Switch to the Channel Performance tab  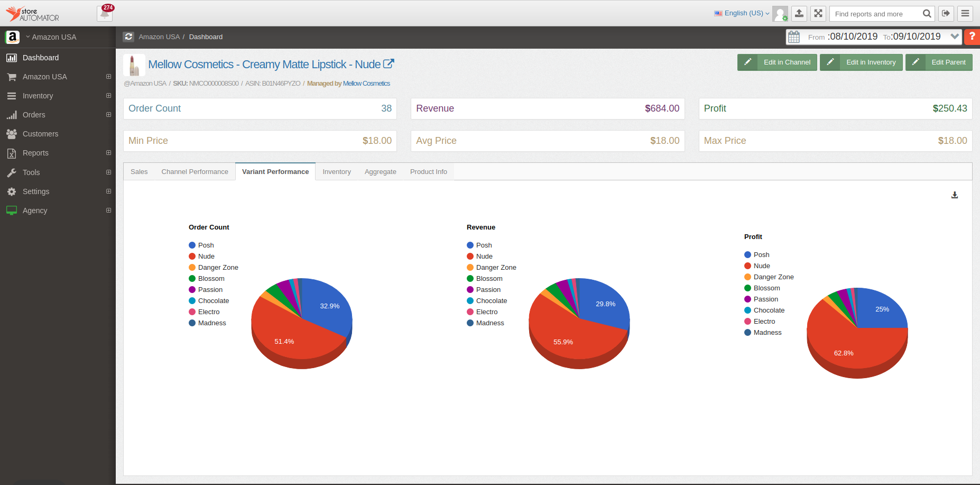[195, 172]
